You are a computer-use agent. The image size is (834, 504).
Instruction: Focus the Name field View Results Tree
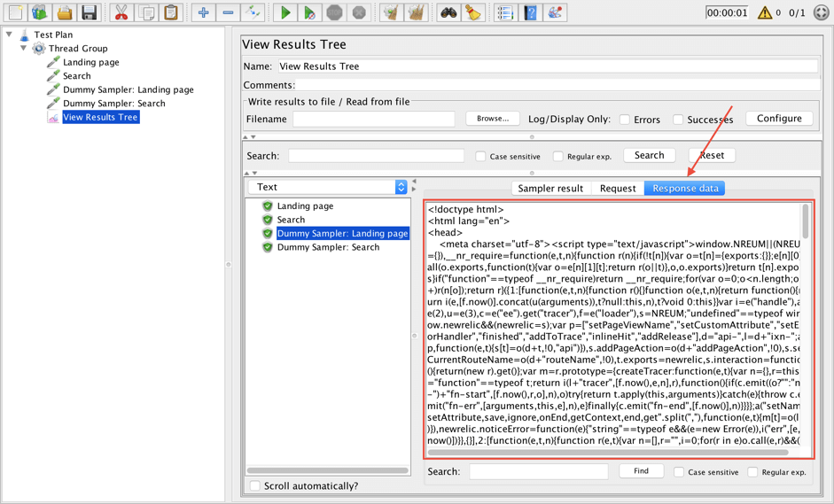[x=548, y=66]
